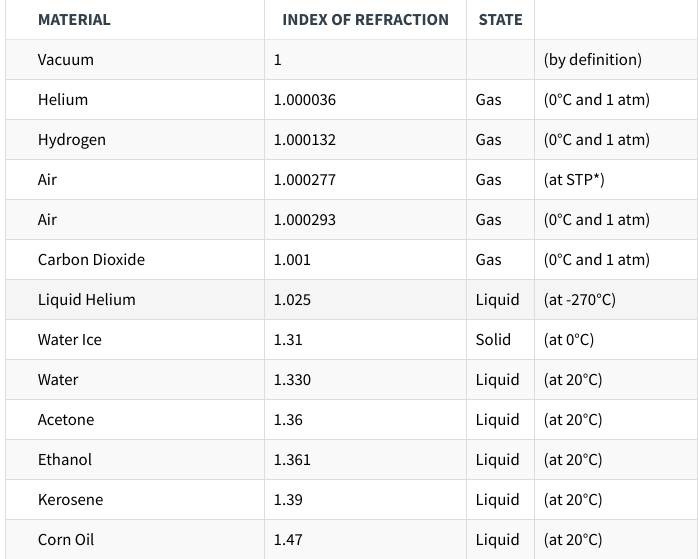
Task: Click the "(at STP*)" condition cell
Action: (x=574, y=179)
